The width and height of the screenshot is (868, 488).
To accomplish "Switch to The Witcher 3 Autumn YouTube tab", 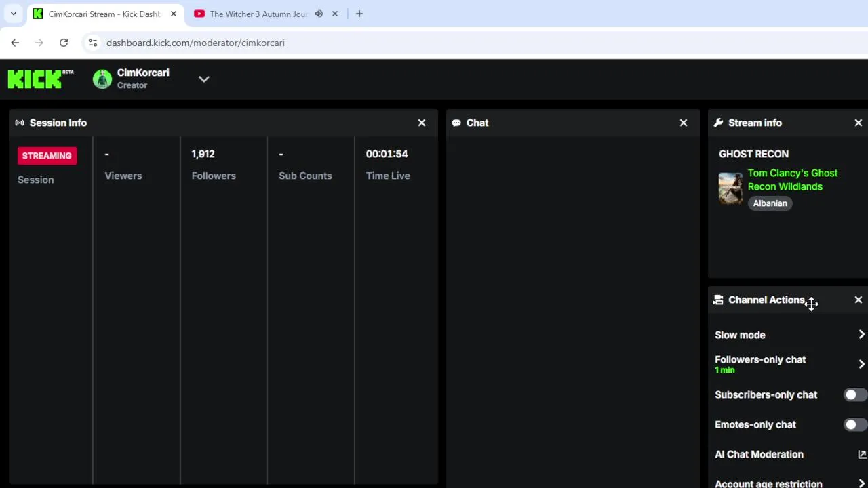I will coord(258,14).
